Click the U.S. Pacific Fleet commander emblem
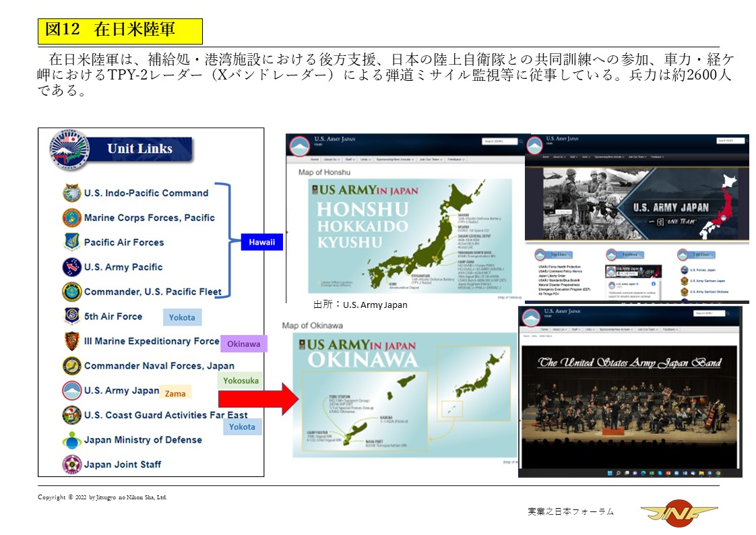The height and width of the screenshot is (535, 756). pos(71,291)
